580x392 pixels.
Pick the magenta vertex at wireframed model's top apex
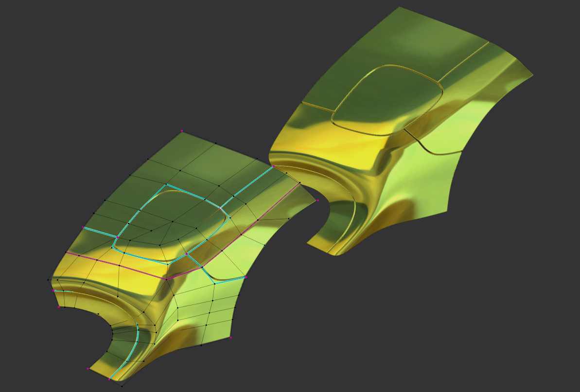click(x=182, y=131)
